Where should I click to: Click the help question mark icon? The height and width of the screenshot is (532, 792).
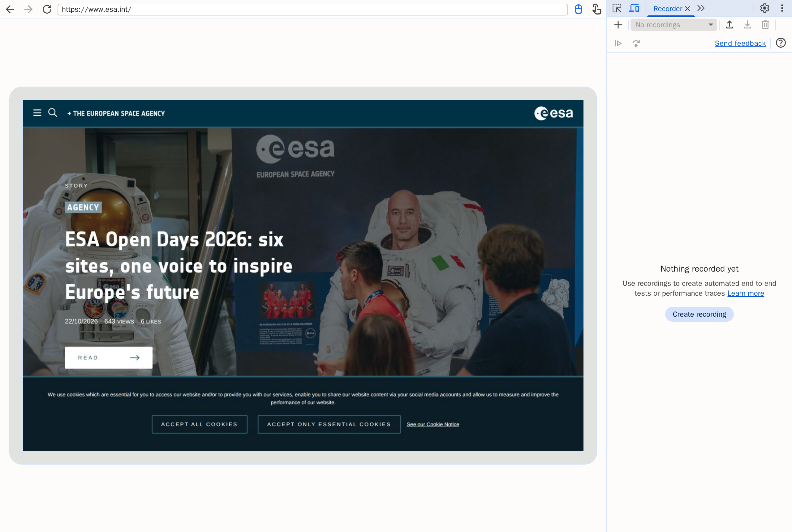781,43
